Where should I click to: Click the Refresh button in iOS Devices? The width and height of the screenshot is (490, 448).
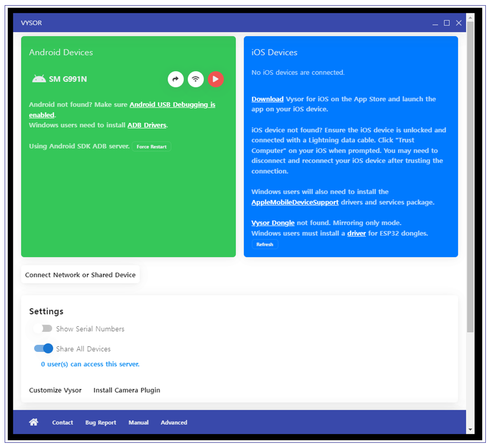coord(265,244)
